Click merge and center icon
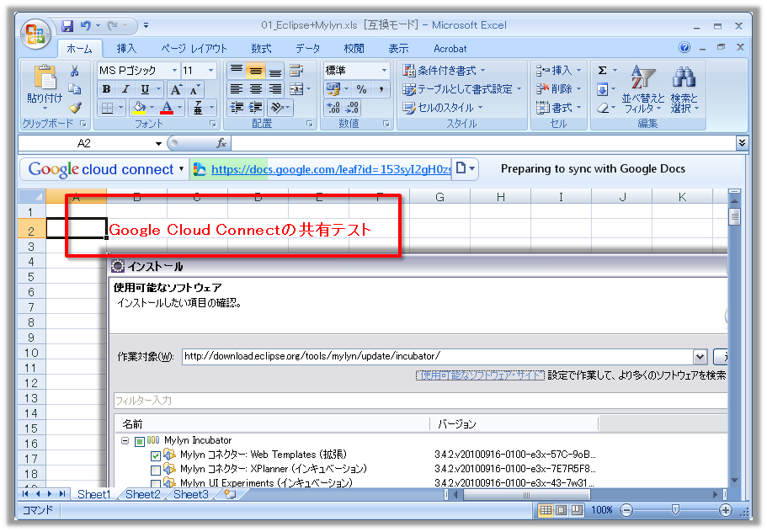Screen dimensions: 767x532 296,89
